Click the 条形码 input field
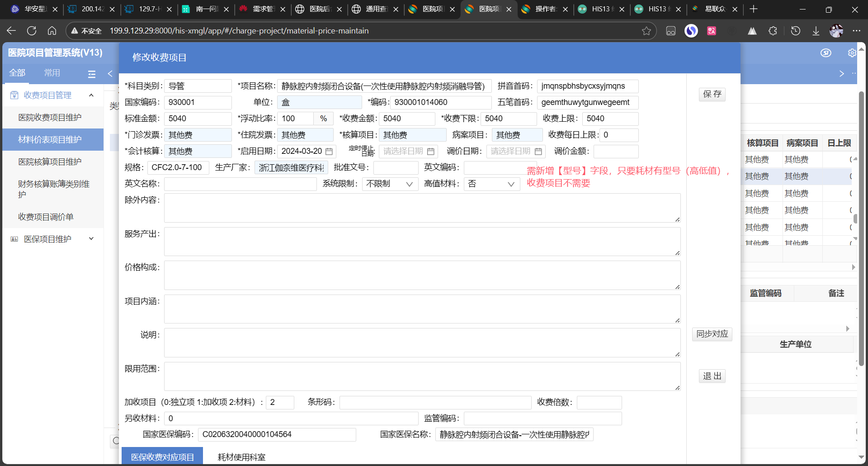Viewport: 868px width, 466px height. click(x=435, y=402)
